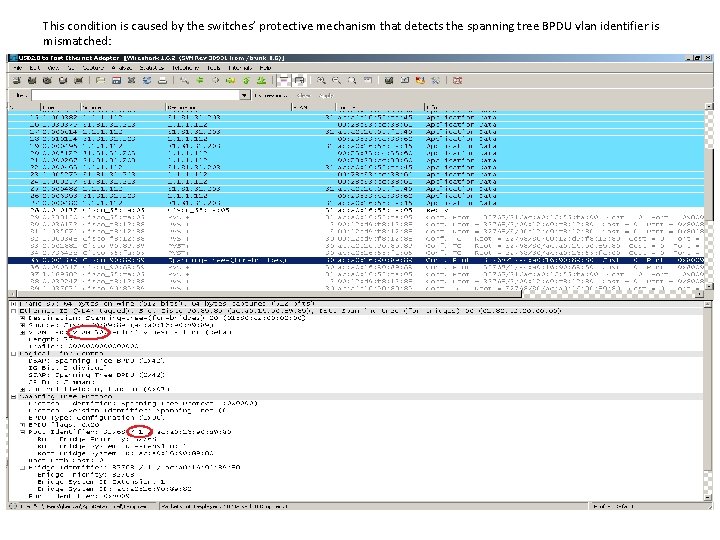Viewport: 720px width, 540px height.
Task: Expand the Destination: Spanning-tree-(for-bridges) tree node
Action: coord(22,318)
